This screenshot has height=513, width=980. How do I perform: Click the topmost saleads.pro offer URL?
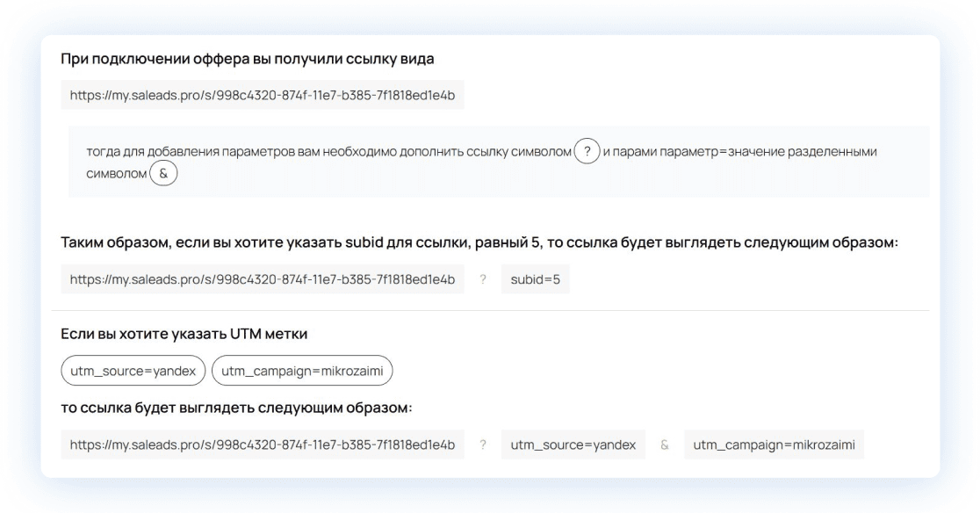click(x=262, y=95)
